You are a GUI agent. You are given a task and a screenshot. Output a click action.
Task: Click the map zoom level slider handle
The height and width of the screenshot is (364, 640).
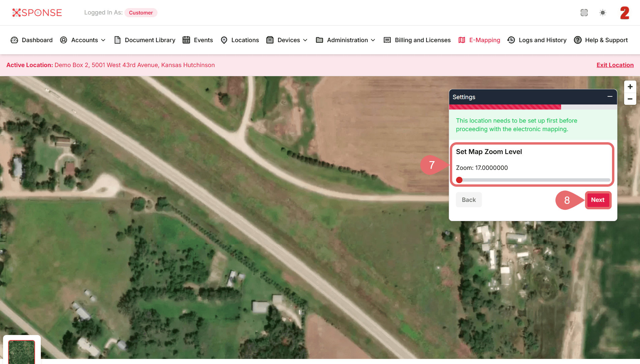tap(459, 180)
